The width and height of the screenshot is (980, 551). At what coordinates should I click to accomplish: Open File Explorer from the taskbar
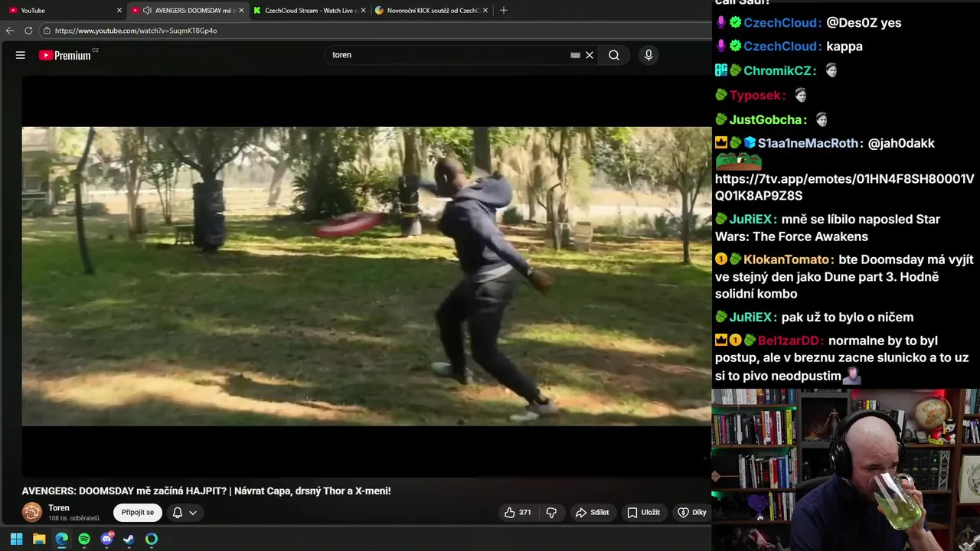(x=39, y=539)
